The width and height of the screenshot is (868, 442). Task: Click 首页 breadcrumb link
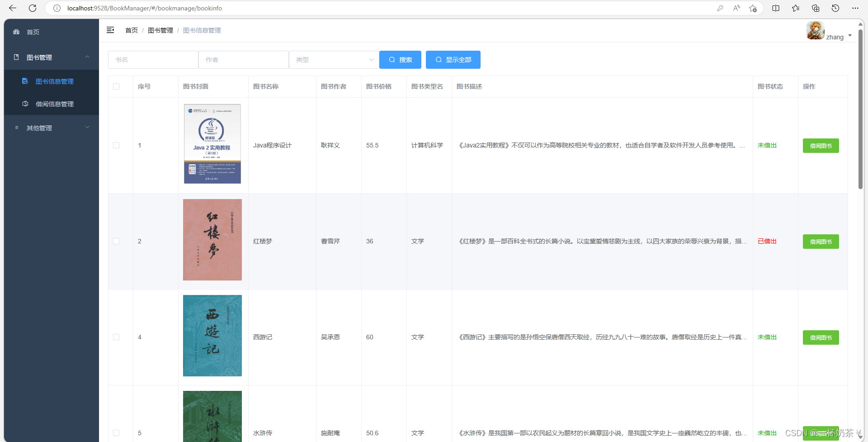click(132, 30)
